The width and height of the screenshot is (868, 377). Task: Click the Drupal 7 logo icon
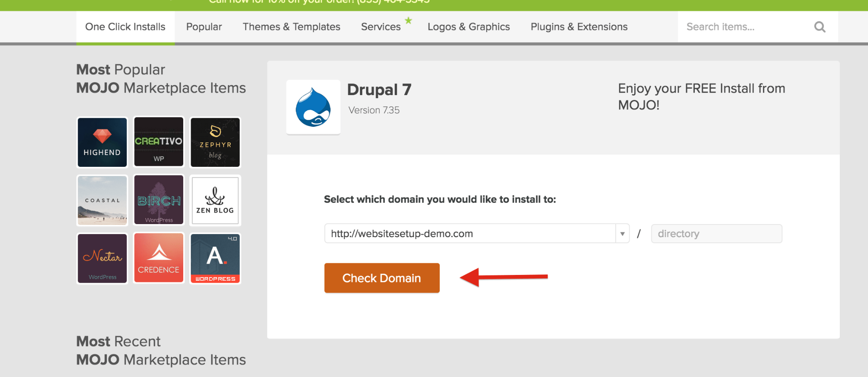point(313,107)
